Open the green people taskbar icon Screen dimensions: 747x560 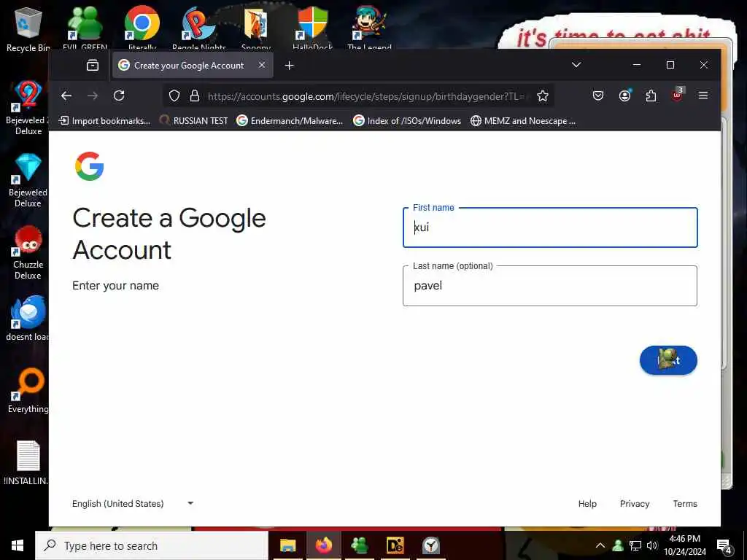click(x=359, y=545)
